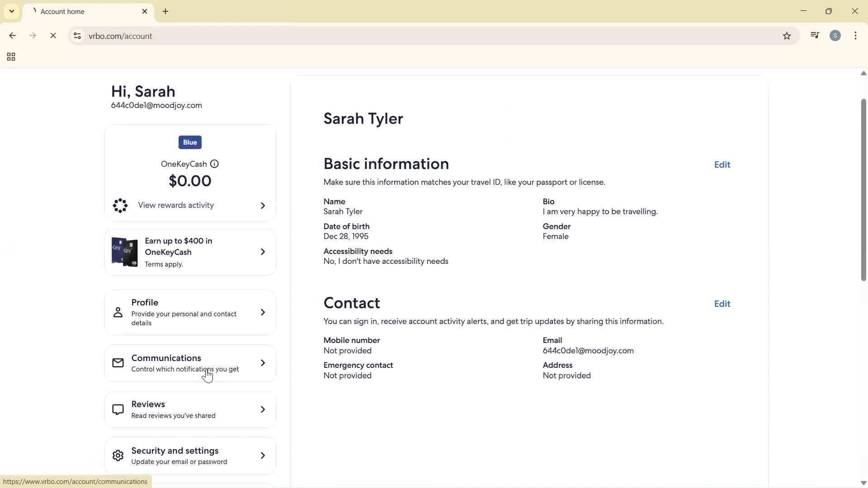This screenshot has width=868, height=488.
Task: Click the tab groups grid icon
Action: [x=10, y=56]
